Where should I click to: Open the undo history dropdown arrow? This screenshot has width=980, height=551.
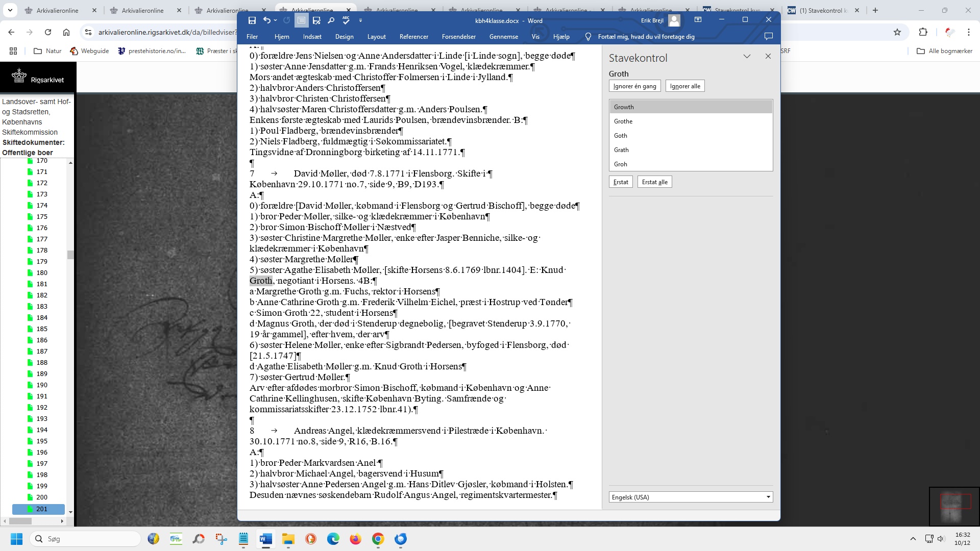[x=276, y=20]
